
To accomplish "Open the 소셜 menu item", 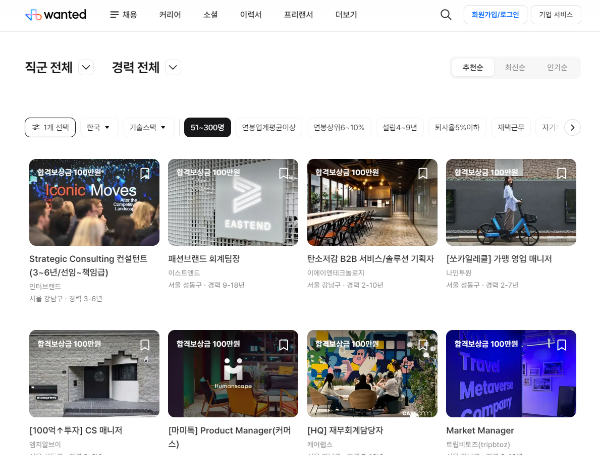I will (x=210, y=15).
